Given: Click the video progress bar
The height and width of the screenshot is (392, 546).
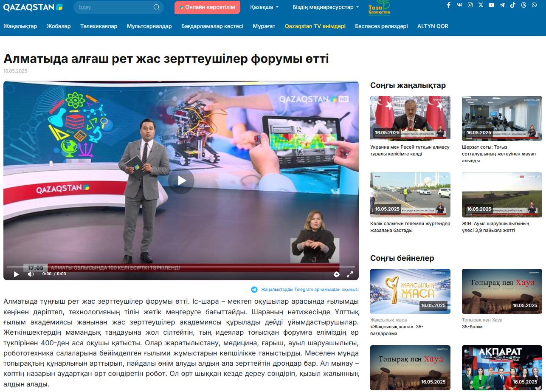Looking at the screenshot, I should tap(181, 267).
